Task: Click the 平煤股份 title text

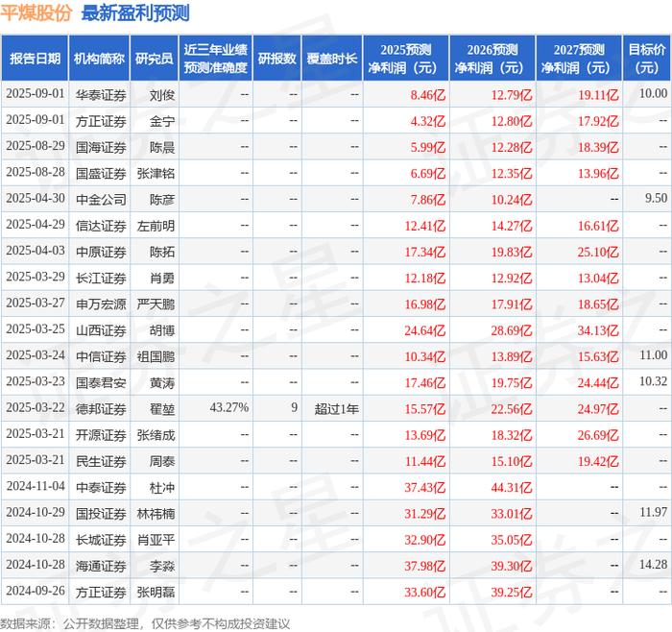Action: pos(36,12)
